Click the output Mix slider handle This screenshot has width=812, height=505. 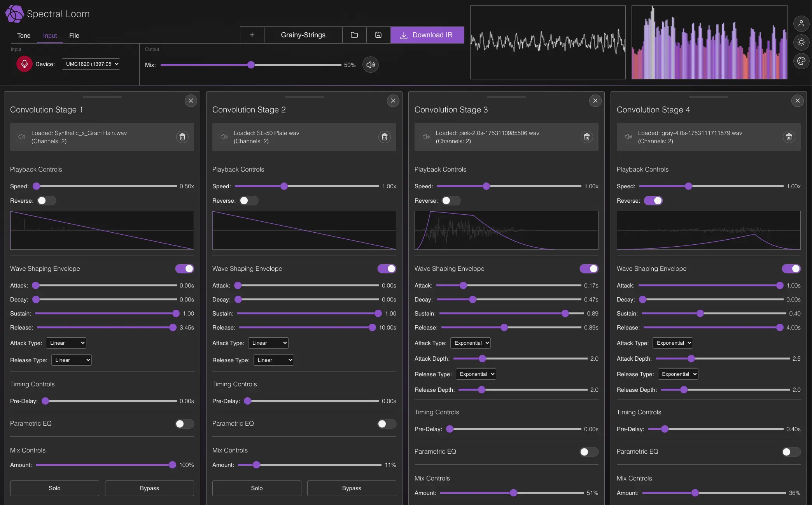tap(251, 65)
